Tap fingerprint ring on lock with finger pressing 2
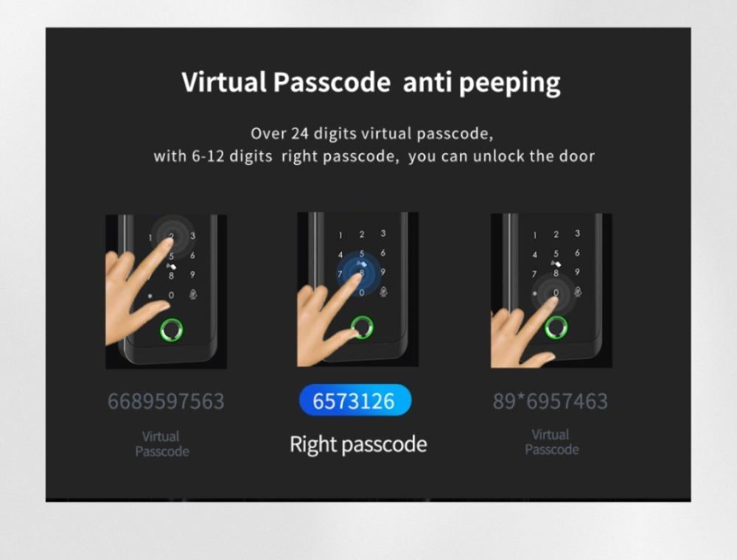 172,331
